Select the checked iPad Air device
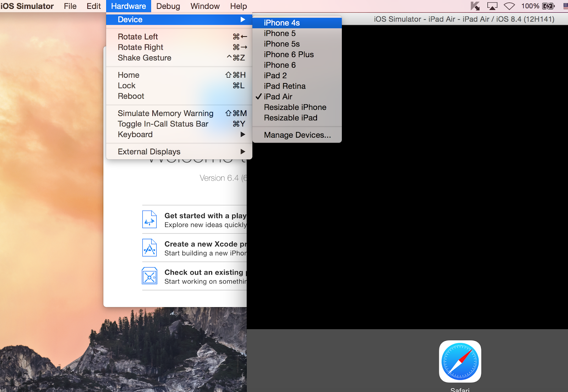The width and height of the screenshot is (568, 392). [x=297, y=96]
